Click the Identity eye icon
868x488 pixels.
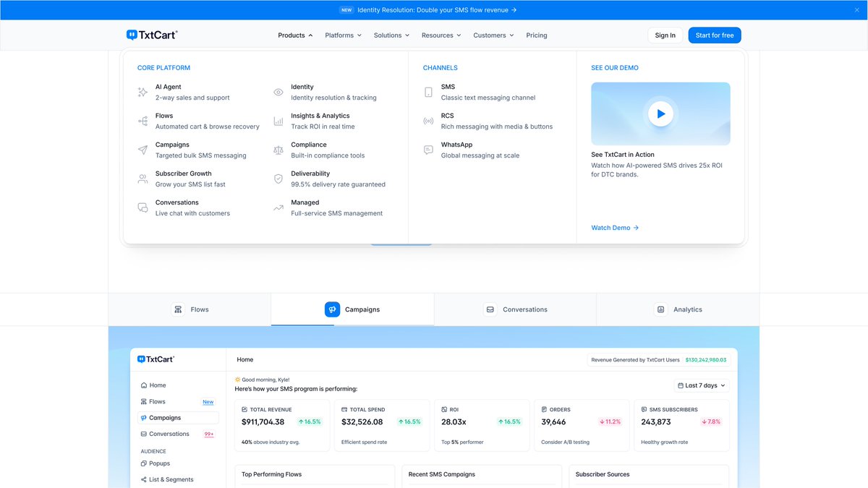pos(278,93)
